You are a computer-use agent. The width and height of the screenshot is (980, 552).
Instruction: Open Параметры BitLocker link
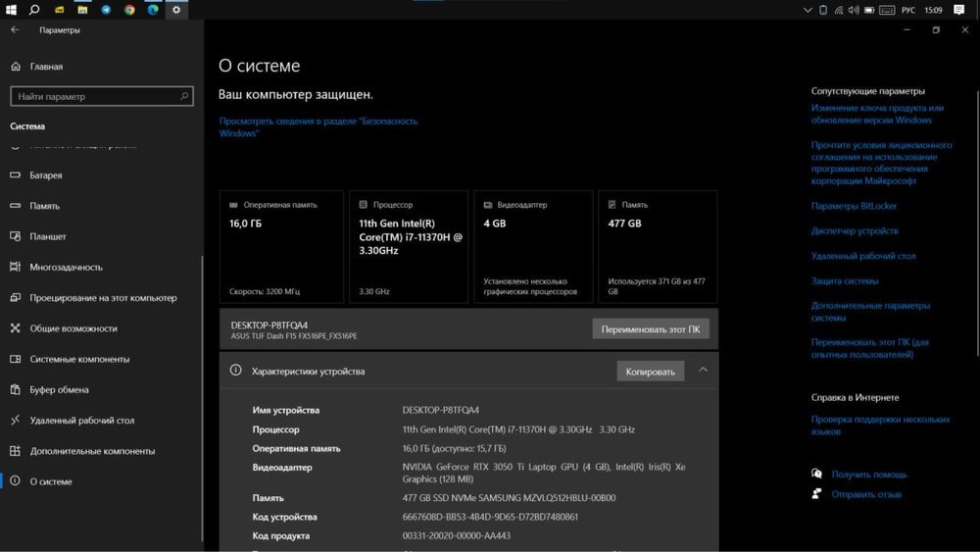[x=854, y=206]
